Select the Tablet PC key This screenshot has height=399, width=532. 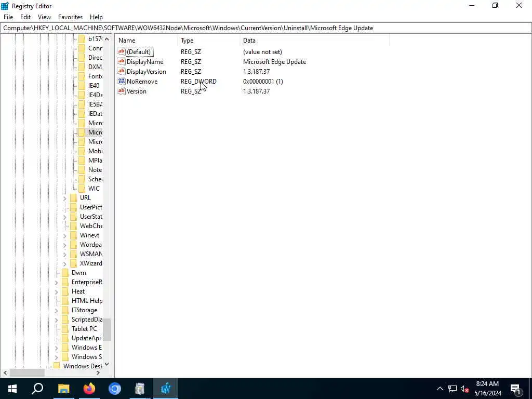pos(84,329)
